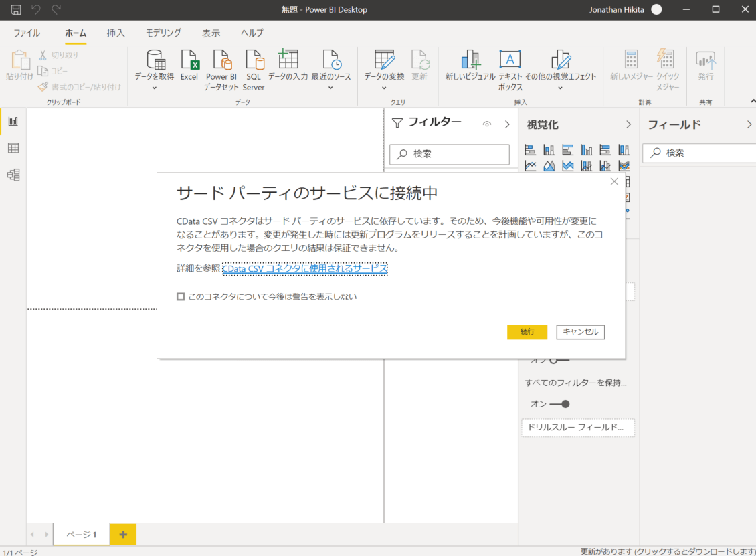Click the Jonathan Hikita account avatar
This screenshot has width=756, height=556.
(657, 9)
